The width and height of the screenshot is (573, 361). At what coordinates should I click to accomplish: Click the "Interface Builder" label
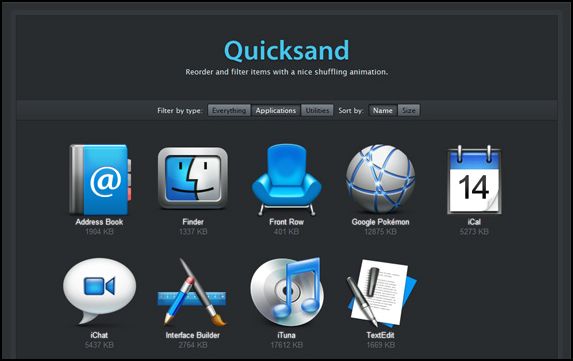click(193, 335)
